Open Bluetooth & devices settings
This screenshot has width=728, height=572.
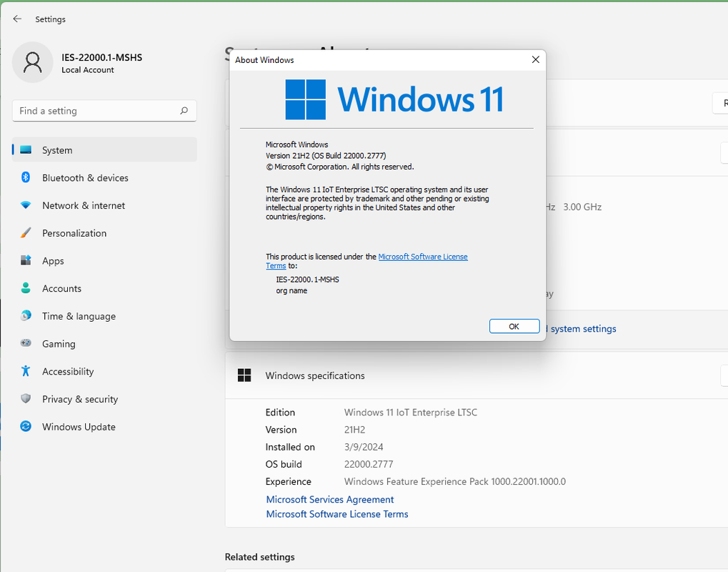(x=104, y=177)
